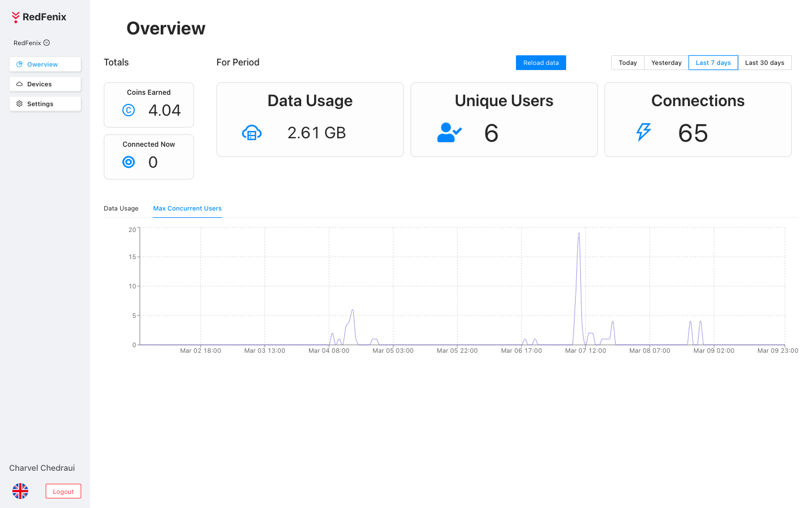The width and height of the screenshot is (812, 508).
Task: Click the Mar 03 13:00 axis label
Action: (x=264, y=351)
